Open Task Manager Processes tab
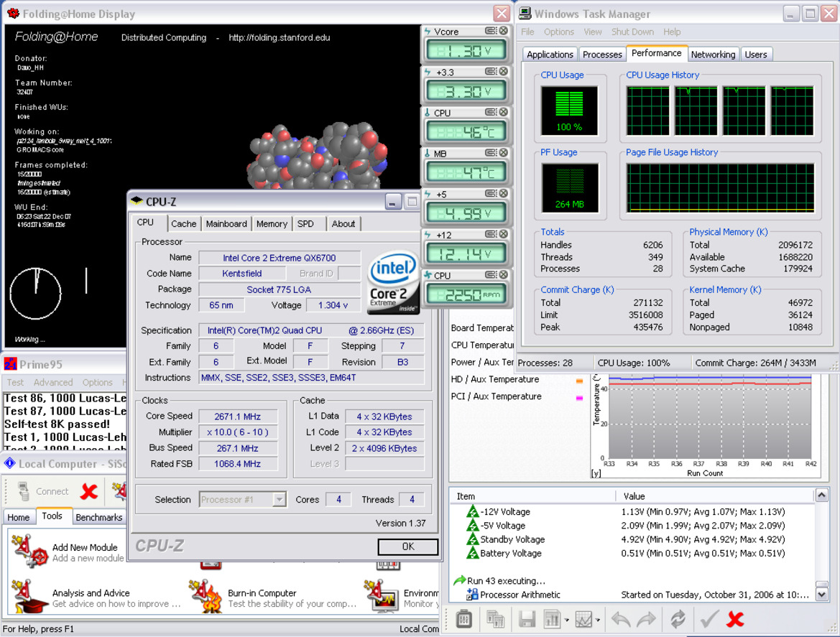This screenshot has width=840, height=637. pyautogui.click(x=602, y=54)
